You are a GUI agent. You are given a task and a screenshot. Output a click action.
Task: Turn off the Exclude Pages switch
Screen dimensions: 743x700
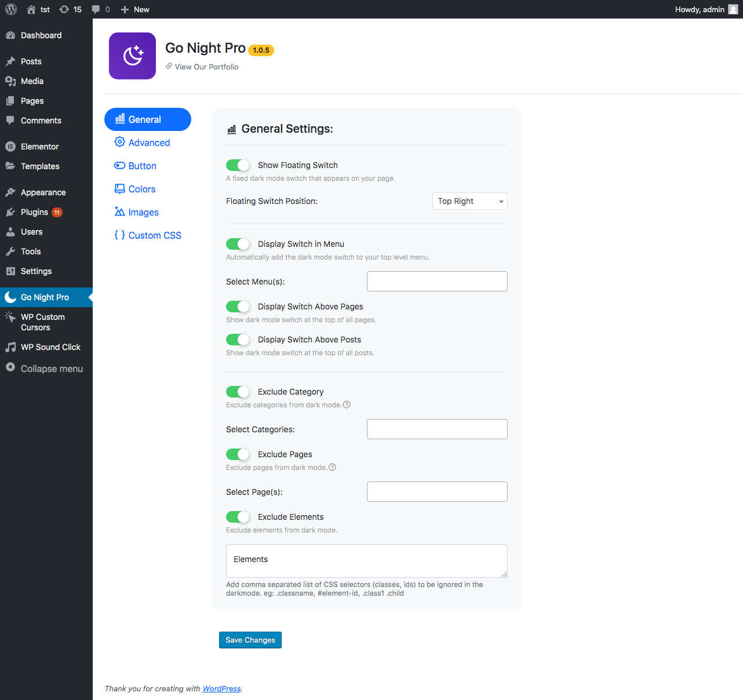[238, 454]
